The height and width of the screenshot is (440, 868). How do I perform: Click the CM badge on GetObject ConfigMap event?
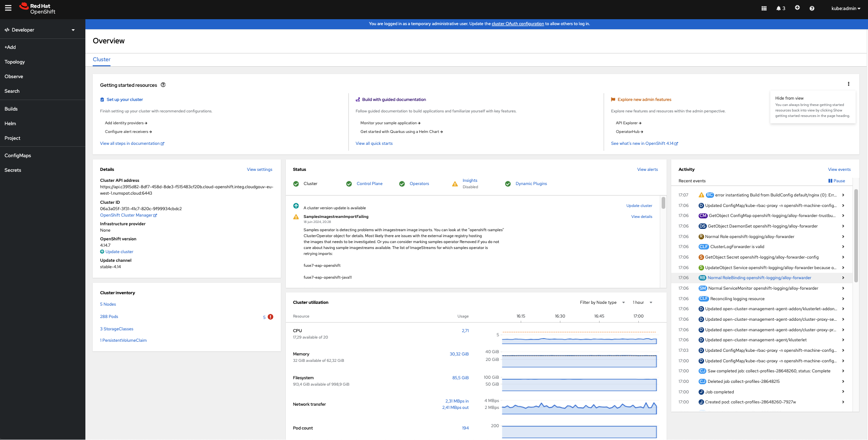coord(703,216)
